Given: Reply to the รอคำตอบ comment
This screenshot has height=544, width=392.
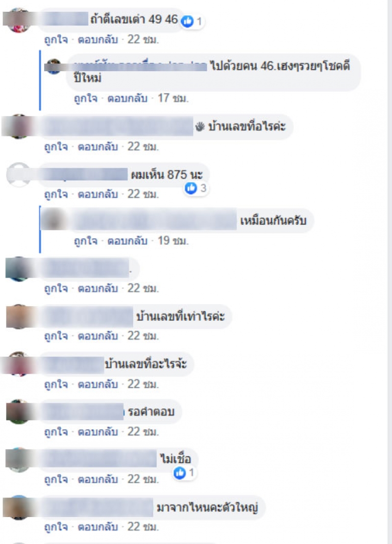Looking at the screenshot, I should click(98, 432).
